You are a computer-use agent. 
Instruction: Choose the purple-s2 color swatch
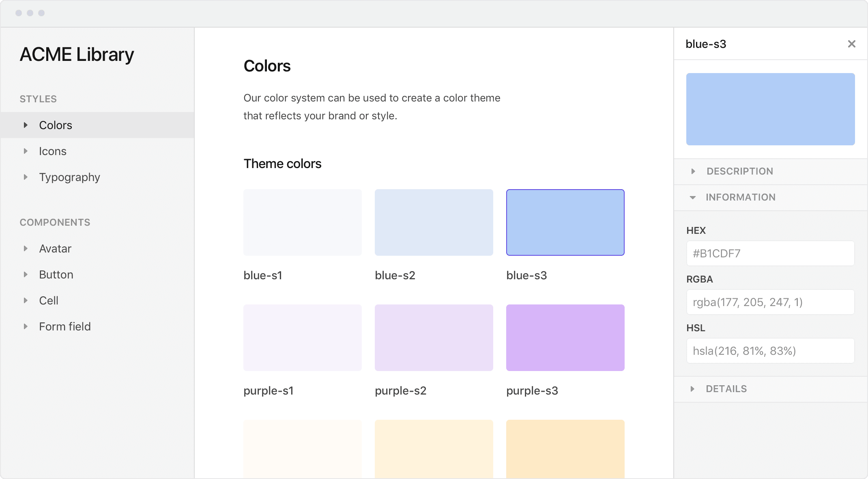(434, 338)
